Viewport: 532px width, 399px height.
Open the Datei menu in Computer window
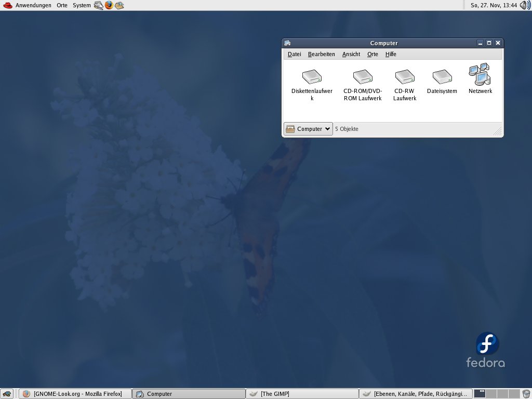click(x=294, y=54)
